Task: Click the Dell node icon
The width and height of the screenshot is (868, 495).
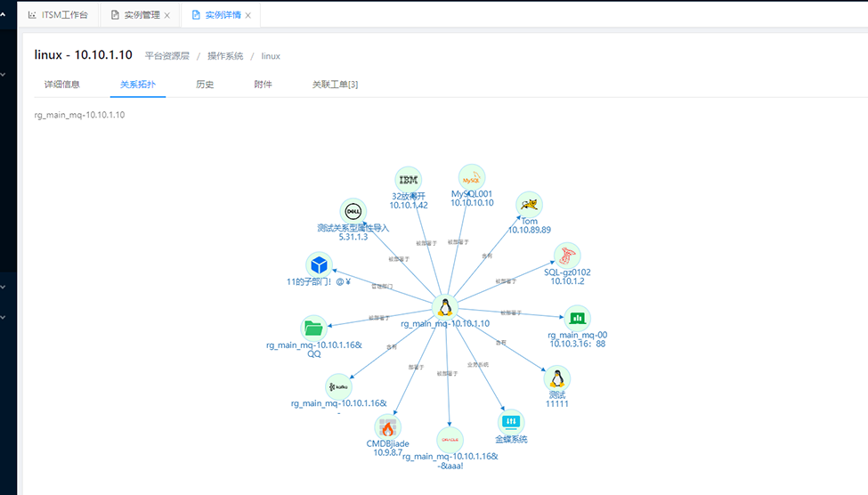Action: click(353, 212)
